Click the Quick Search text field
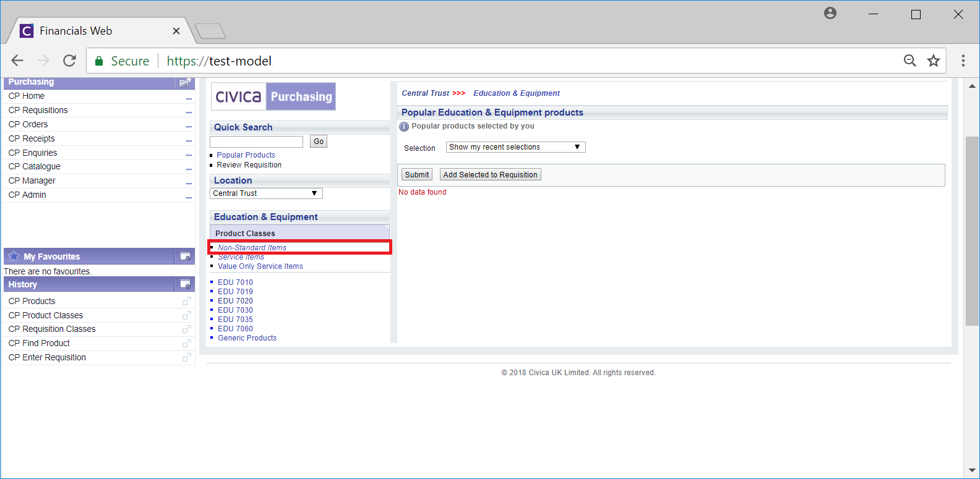This screenshot has width=980, height=479. point(256,142)
